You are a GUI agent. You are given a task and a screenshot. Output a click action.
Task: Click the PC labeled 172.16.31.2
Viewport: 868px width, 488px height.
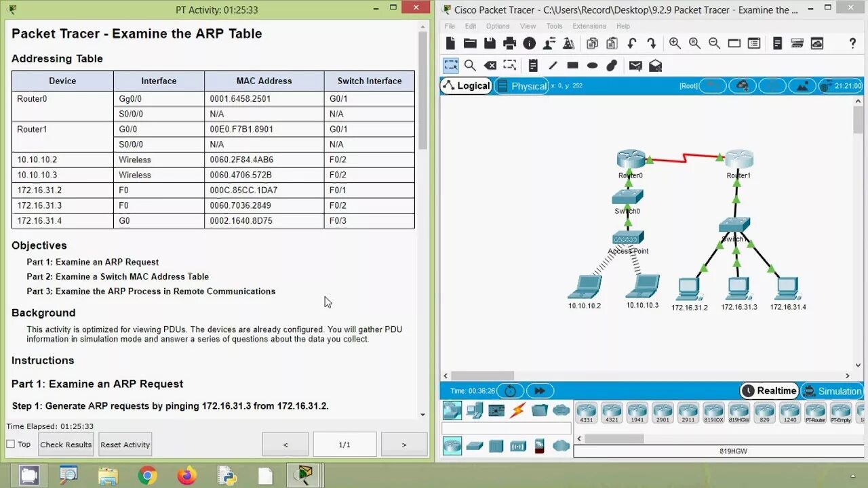click(689, 289)
